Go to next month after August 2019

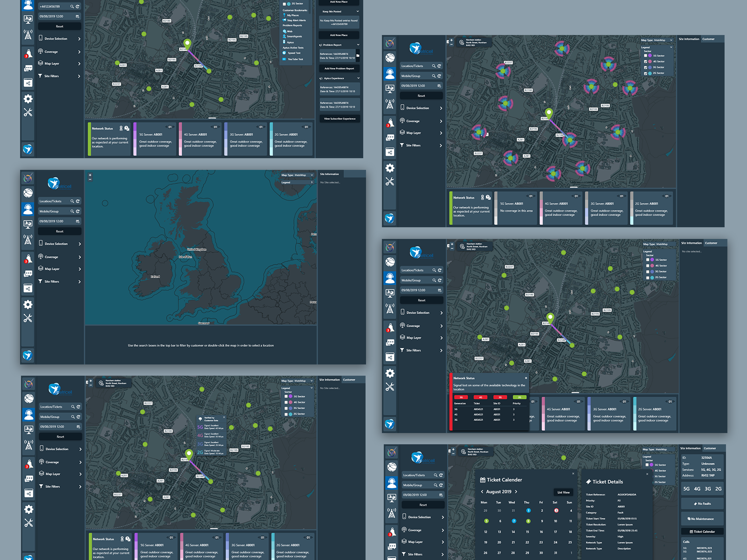[x=516, y=491]
